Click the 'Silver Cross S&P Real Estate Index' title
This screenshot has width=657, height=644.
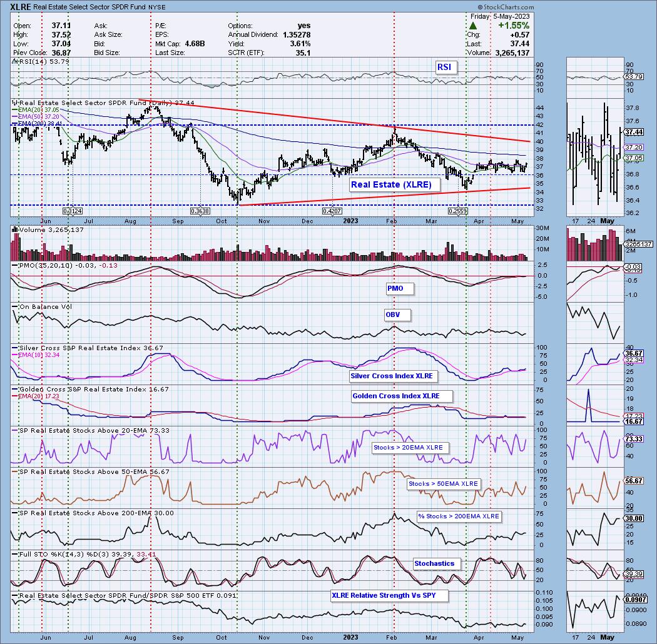[88, 348]
